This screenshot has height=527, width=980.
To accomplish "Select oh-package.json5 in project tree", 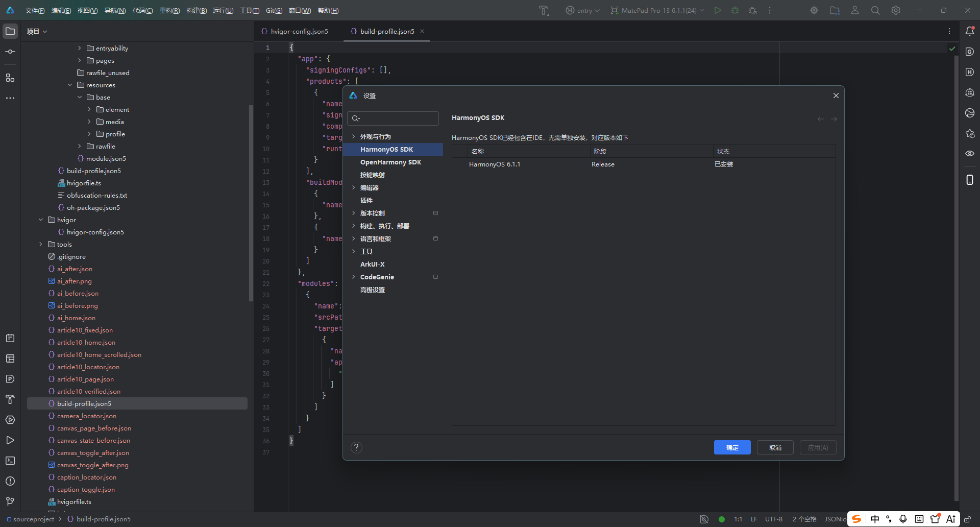I will (x=93, y=207).
